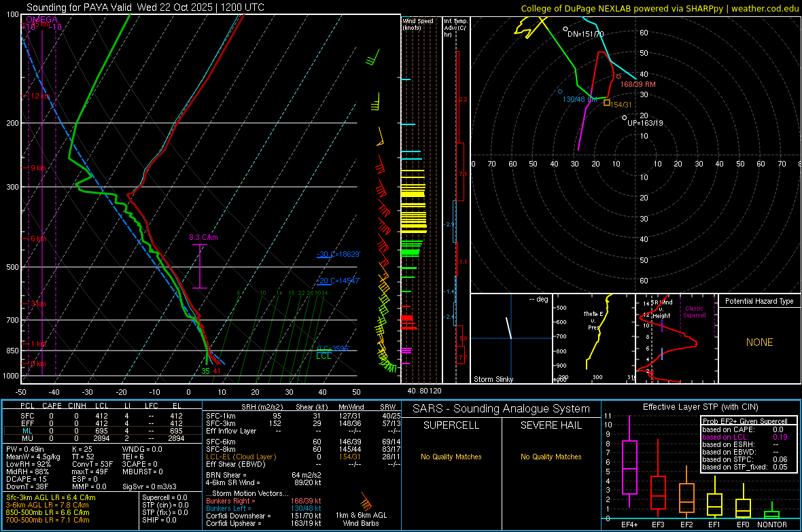Click the magenta 8.3 C/km lapse rate bracket

pos(200,266)
